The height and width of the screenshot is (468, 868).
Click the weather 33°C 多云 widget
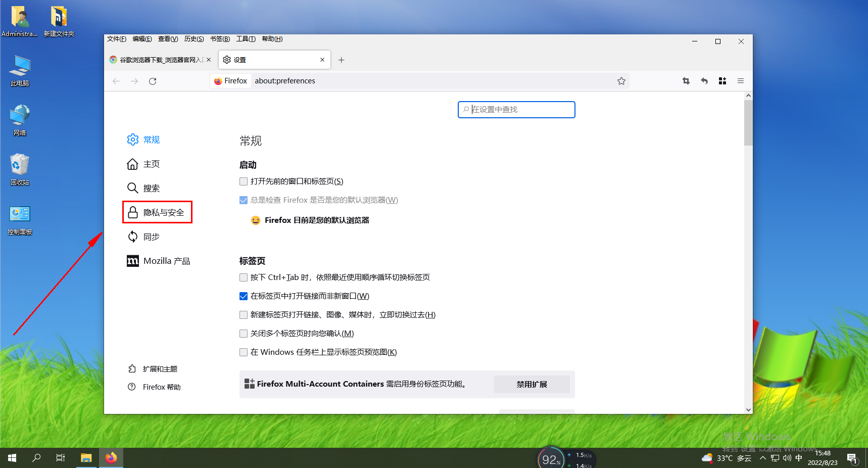(x=727, y=458)
